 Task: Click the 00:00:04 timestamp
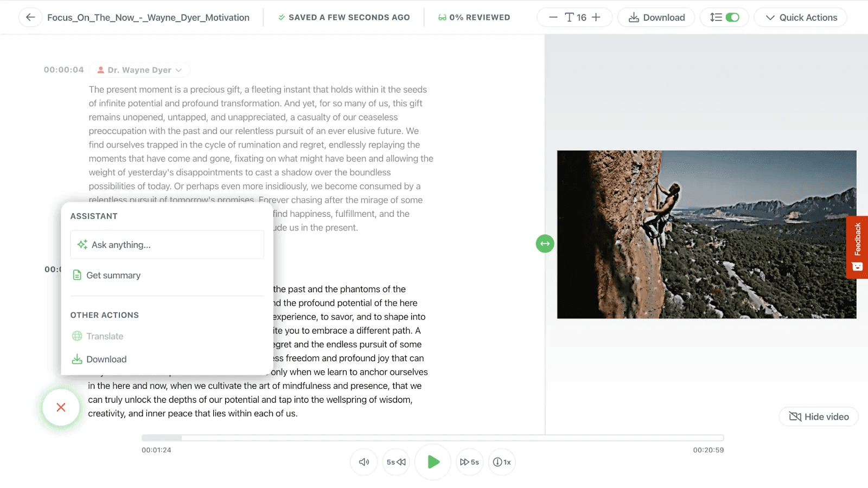(x=64, y=69)
